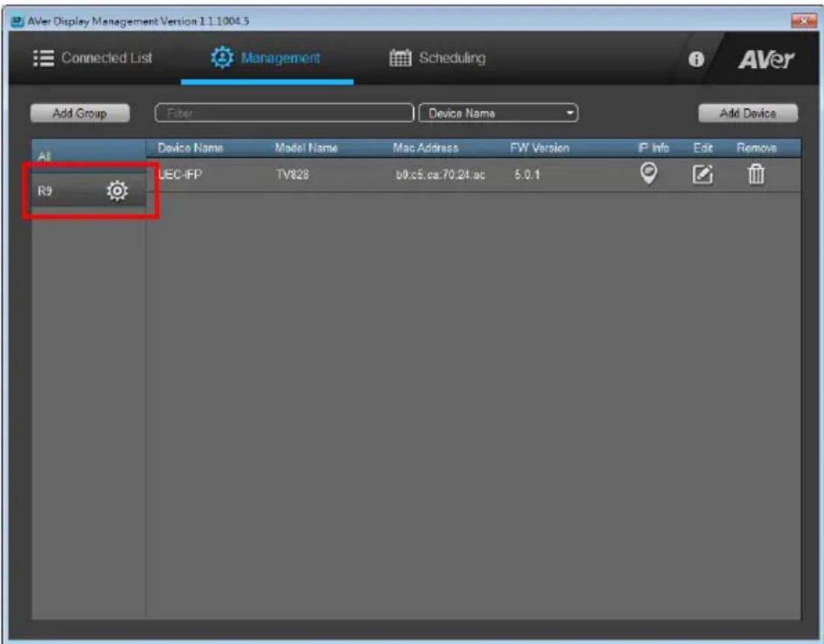This screenshot has width=824, height=644.
Task: Click the AVer logo
Action: click(766, 59)
